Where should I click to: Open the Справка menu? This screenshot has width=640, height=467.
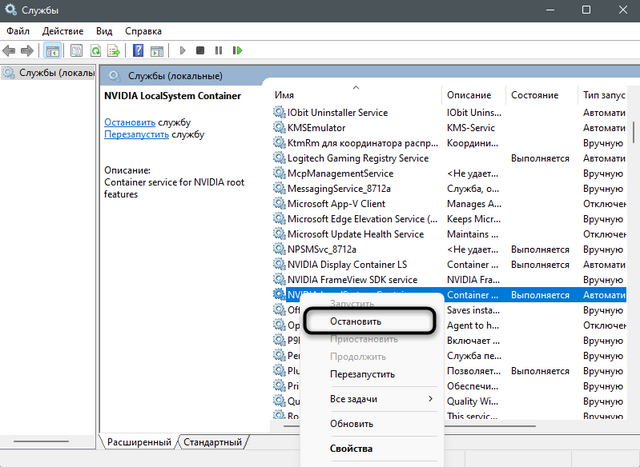(143, 31)
